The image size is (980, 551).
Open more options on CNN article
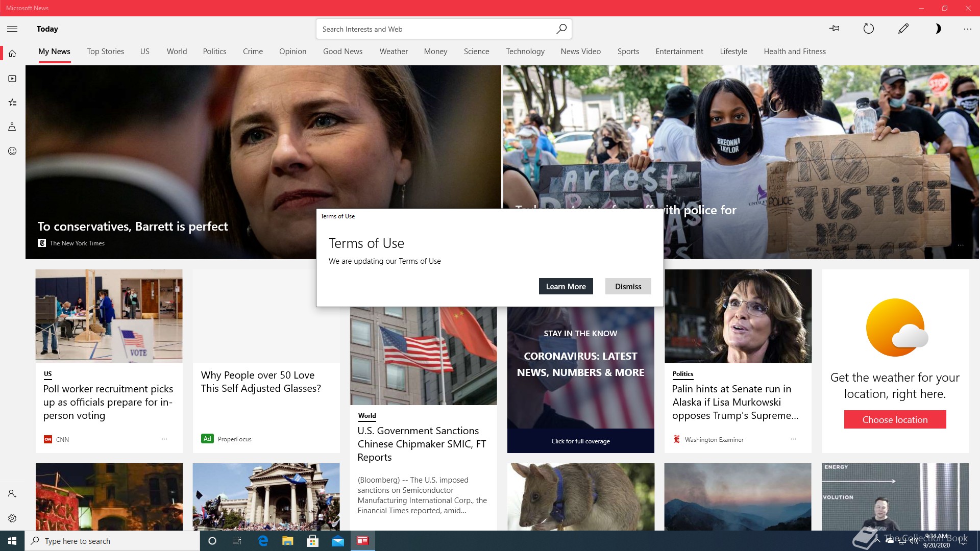[164, 439]
